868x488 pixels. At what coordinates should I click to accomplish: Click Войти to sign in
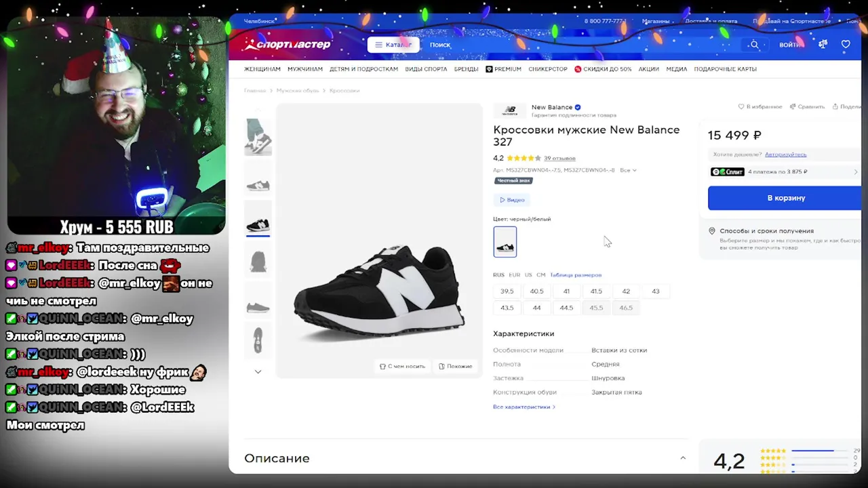point(789,45)
